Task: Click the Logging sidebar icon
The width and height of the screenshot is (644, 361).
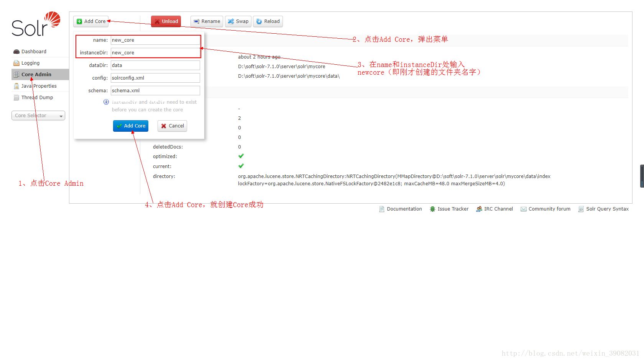Action: point(16,63)
